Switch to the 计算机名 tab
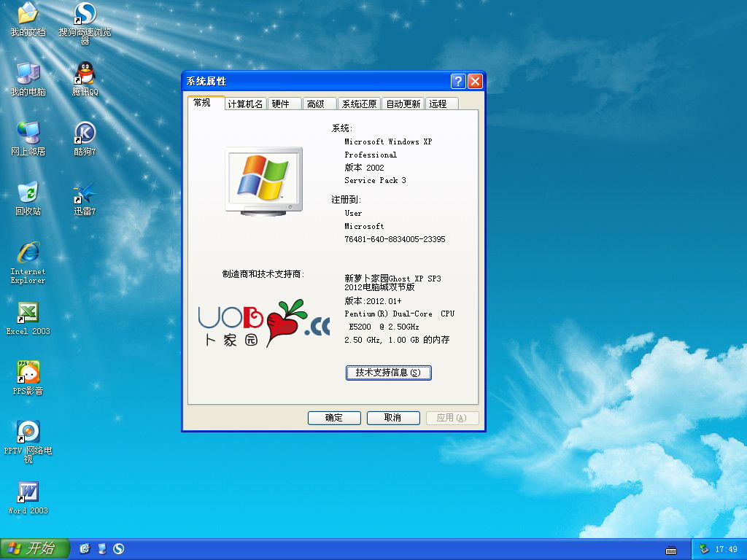747x560 pixels. (245, 104)
